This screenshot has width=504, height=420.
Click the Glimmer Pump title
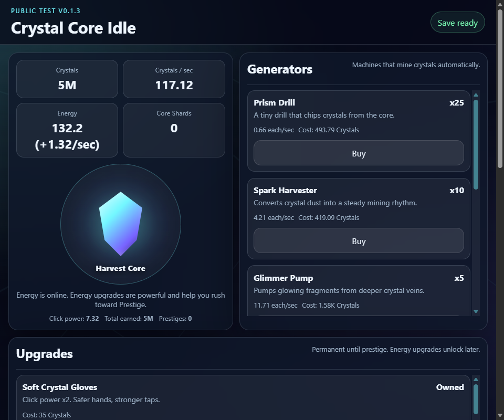pos(283,278)
